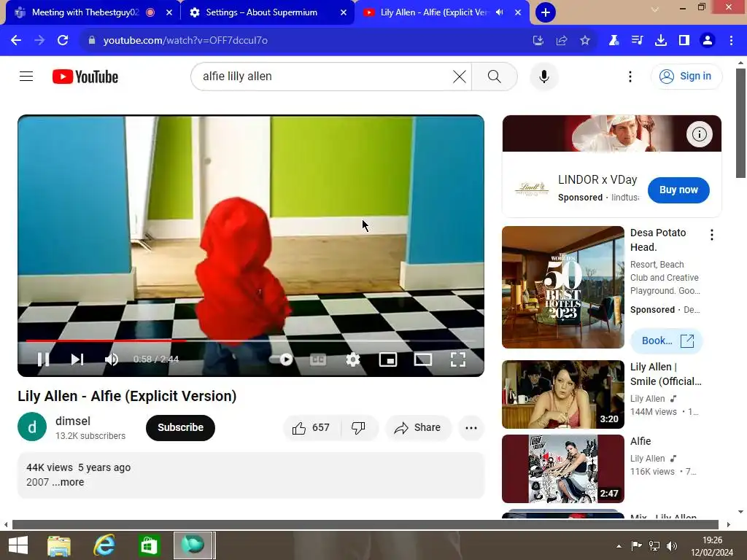The width and height of the screenshot is (747, 560).
Task: Show hidden system tray icons
Action: point(619,546)
